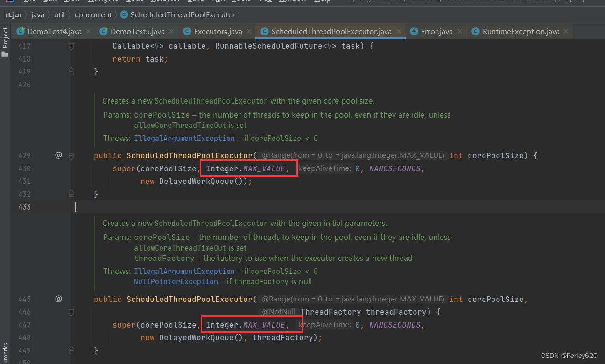
Task: Click ThreadFactory type on line 446
Action: 331,312
